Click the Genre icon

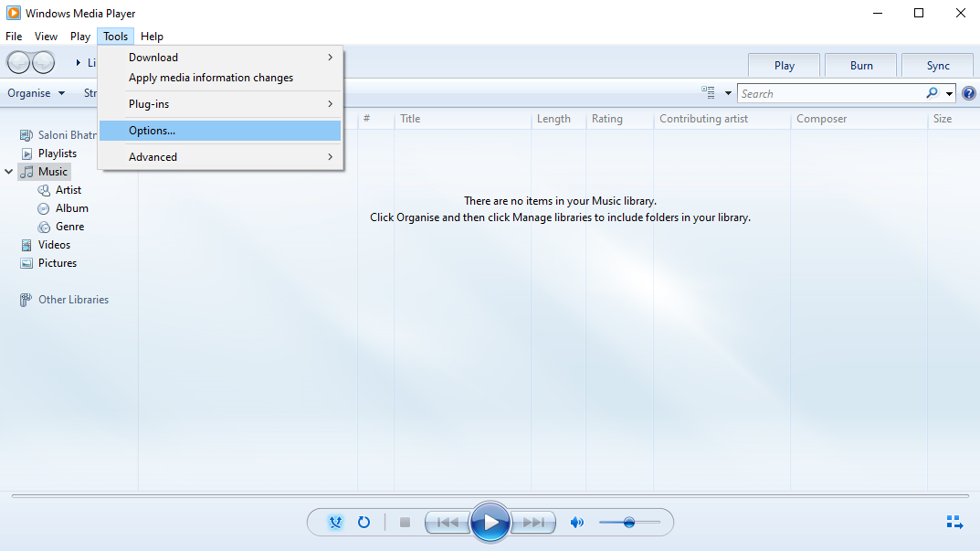point(44,227)
